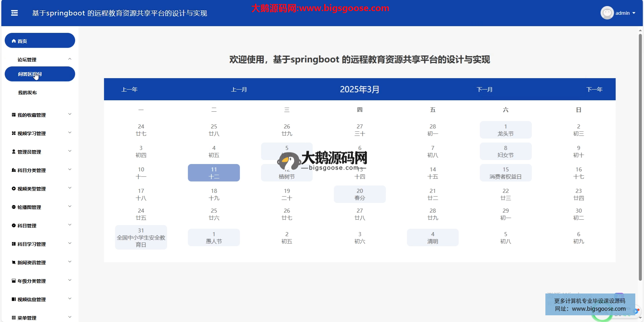This screenshot has width=644, height=322.
Task: Click the 管理员管理 user icon
Action: point(14,152)
